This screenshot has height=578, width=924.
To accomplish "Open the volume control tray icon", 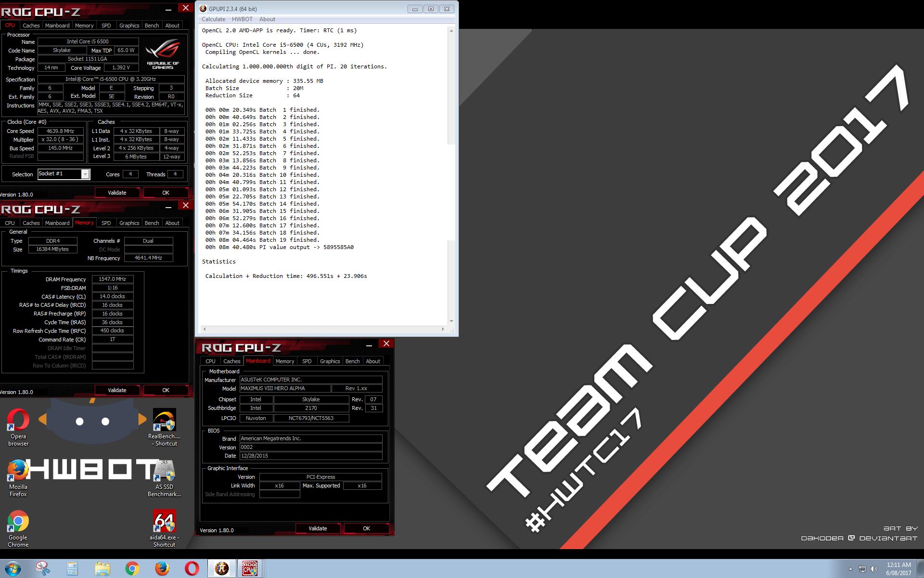I will tap(874, 569).
